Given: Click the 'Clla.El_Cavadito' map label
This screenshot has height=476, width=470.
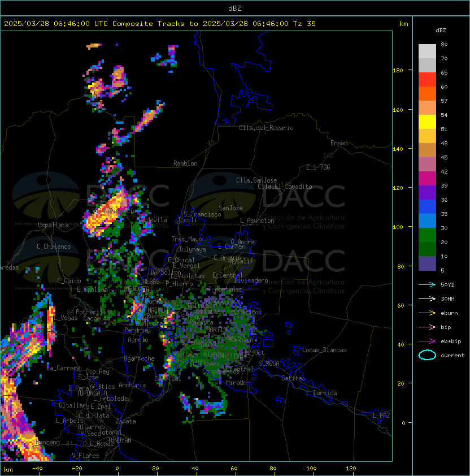Looking at the screenshot, I should [285, 187].
